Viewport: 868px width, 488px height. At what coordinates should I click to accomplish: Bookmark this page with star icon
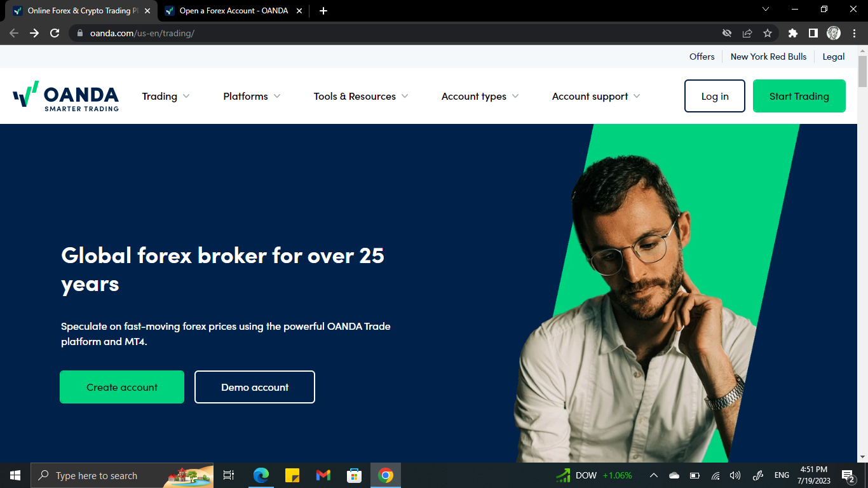click(x=768, y=33)
